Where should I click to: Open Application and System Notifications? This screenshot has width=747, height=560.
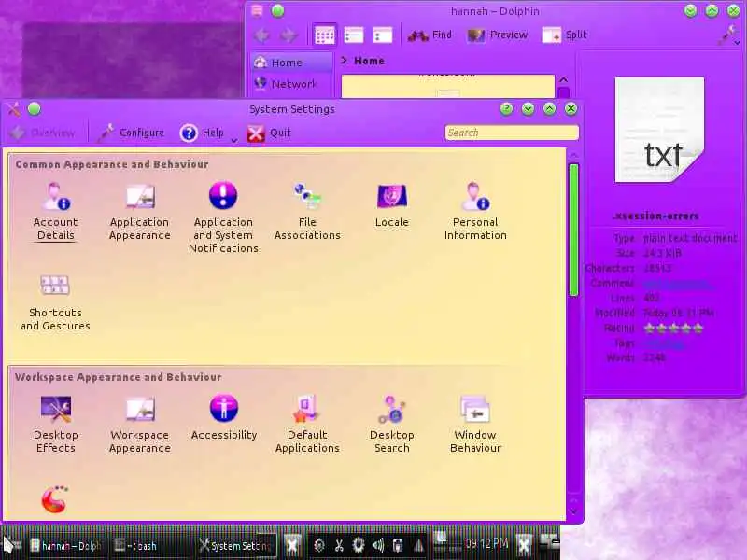point(223,217)
